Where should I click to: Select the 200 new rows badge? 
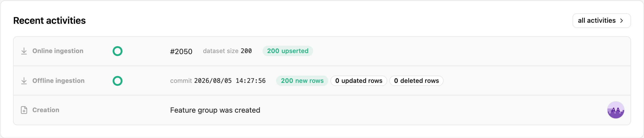pyautogui.click(x=302, y=81)
